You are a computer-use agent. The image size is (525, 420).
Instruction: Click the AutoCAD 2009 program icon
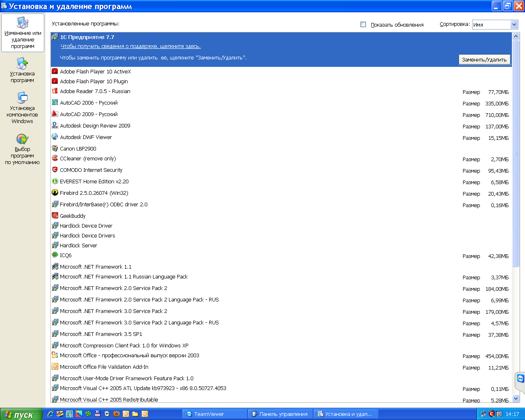click(55, 114)
